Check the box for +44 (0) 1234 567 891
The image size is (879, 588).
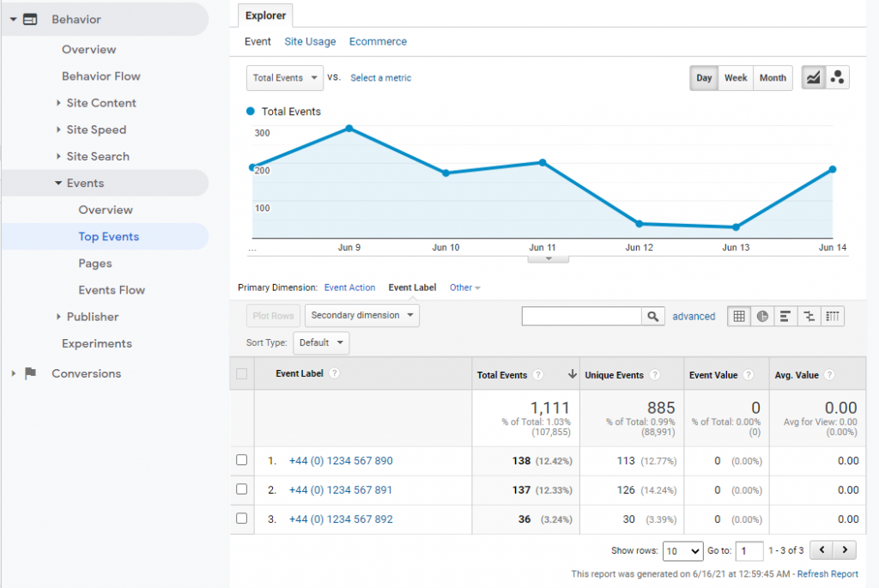click(x=242, y=489)
